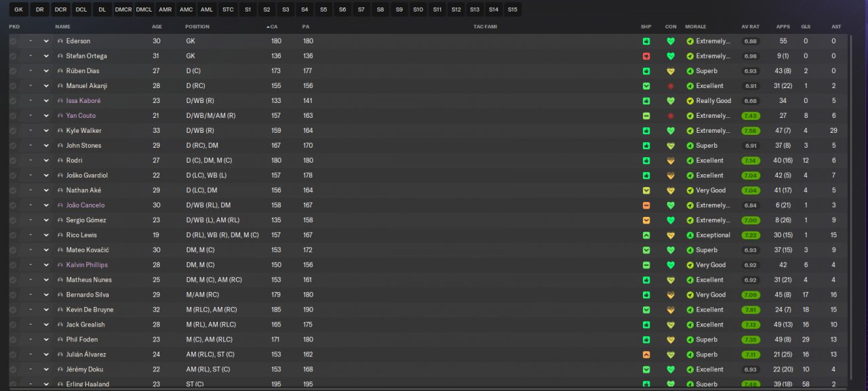Click Stefan Ortega's red match sharpness icon

point(646,56)
